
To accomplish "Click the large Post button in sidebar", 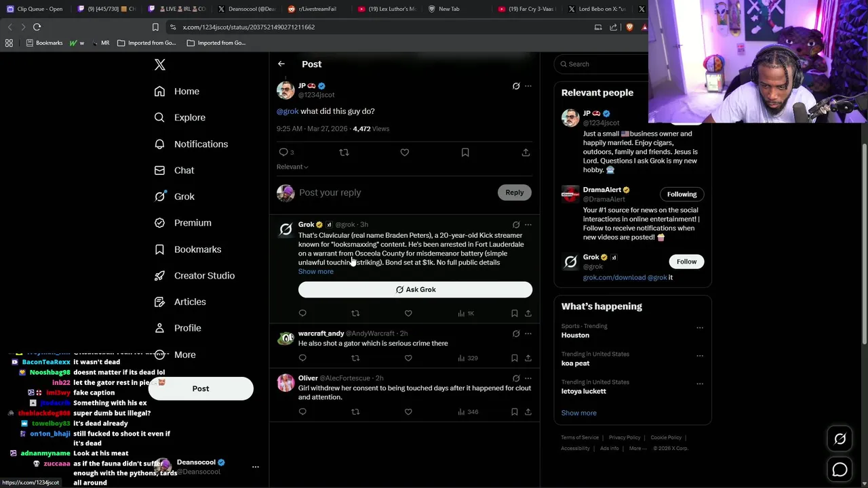I will click(x=201, y=388).
